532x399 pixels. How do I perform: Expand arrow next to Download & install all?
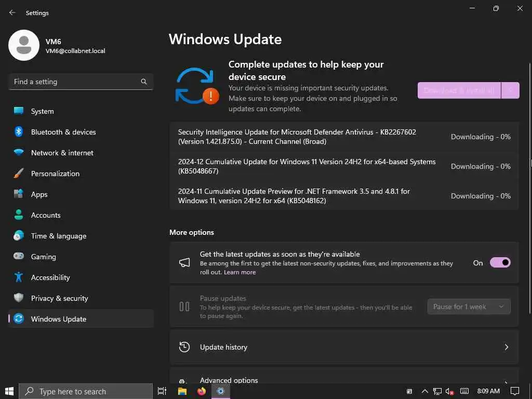pyautogui.click(x=510, y=90)
